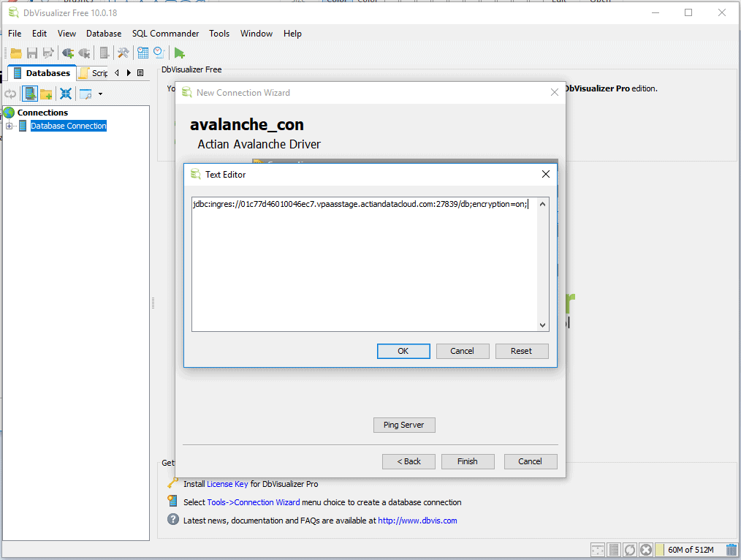Click the garbage collection trash icon
Image resolution: width=741 pixels, height=560 pixels.
tap(731, 550)
